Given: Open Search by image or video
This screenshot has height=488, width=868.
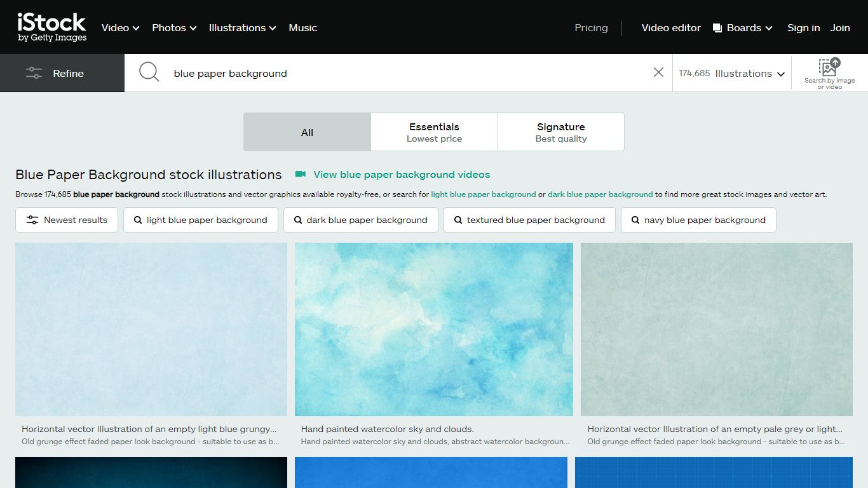Looking at the screenshot, I should coord(829,73).
